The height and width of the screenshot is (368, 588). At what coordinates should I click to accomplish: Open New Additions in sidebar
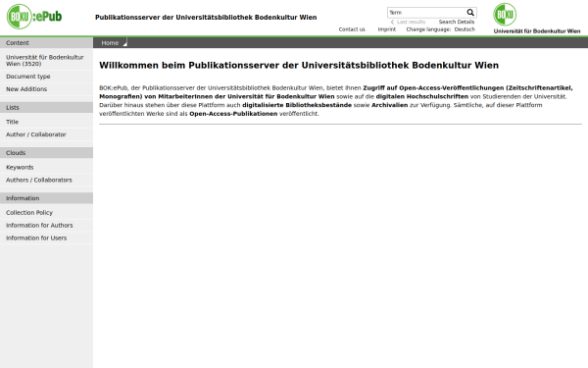pyautogui.click(x=26, y=89)
